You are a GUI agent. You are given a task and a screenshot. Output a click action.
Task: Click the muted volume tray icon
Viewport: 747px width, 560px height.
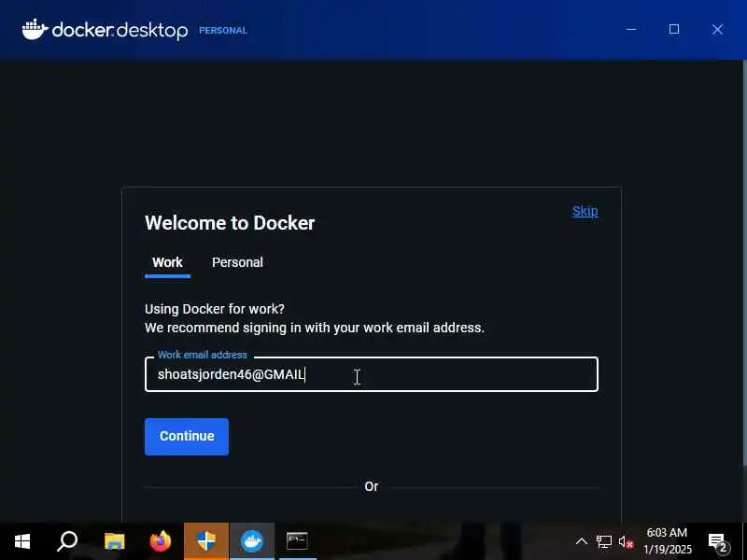pos(626,542)
